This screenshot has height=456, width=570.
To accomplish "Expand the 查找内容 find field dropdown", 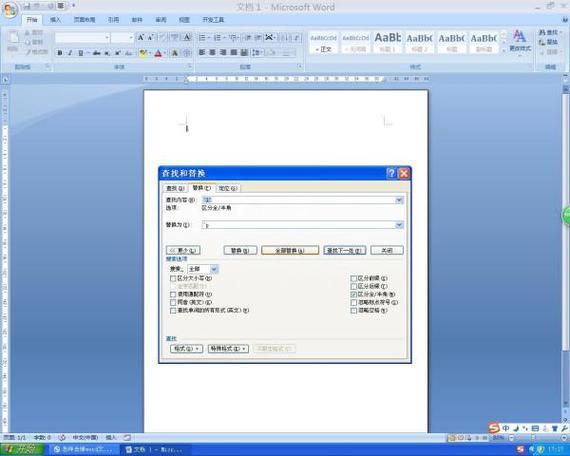I will coord(399,200).
